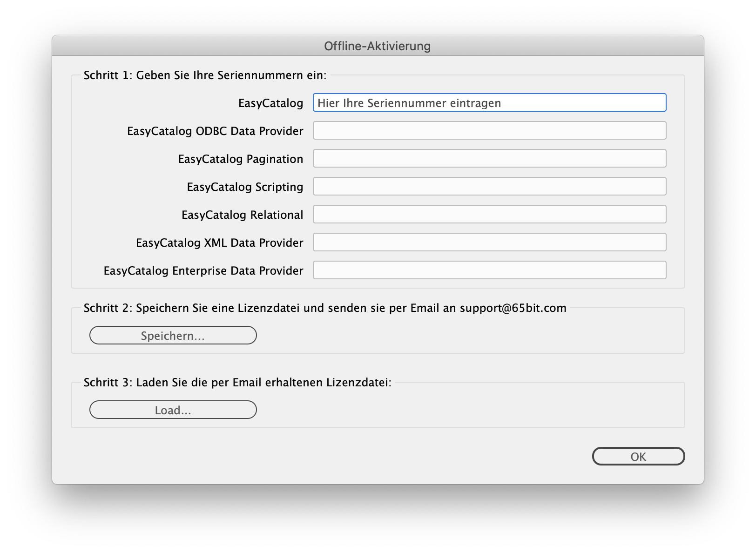This screenshot has width=756, height=553.
Task: Click the 'EasyCatalog XML Data Provider' label
Action: click(219, 243)
